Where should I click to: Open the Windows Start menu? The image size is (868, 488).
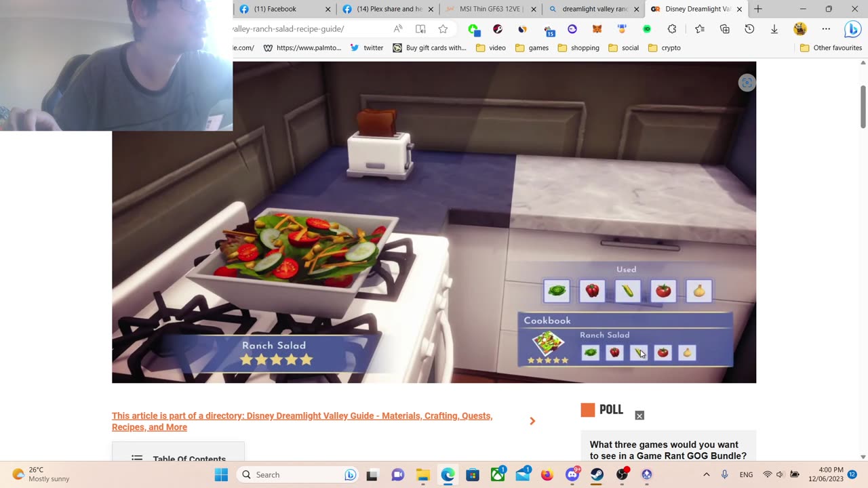221,474
